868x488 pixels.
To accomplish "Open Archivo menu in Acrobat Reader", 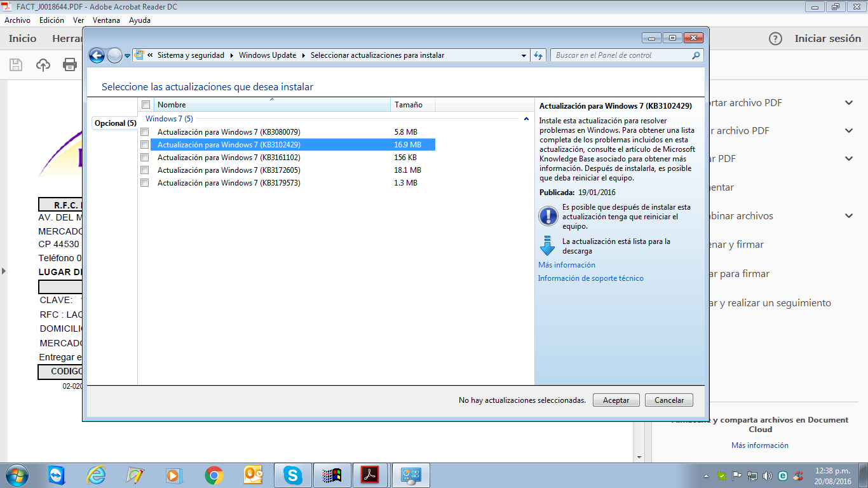I will tap(17, 20).
